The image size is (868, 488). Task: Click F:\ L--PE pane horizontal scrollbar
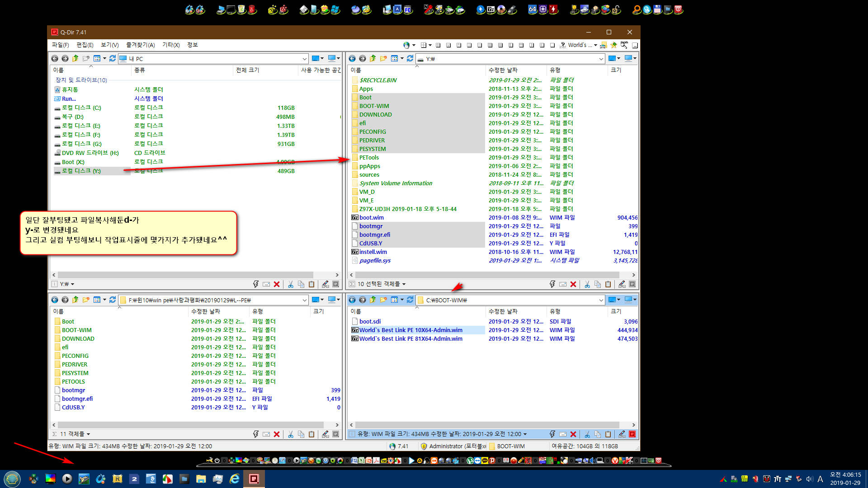tap(190, 425)
